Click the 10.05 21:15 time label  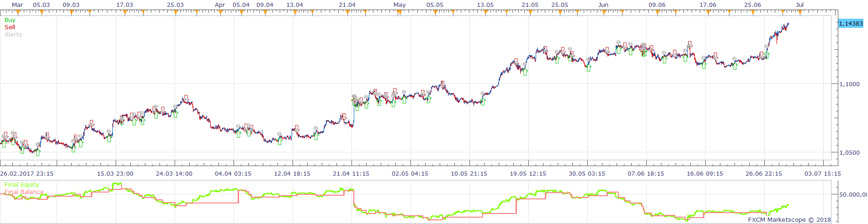tap(469, 174)
